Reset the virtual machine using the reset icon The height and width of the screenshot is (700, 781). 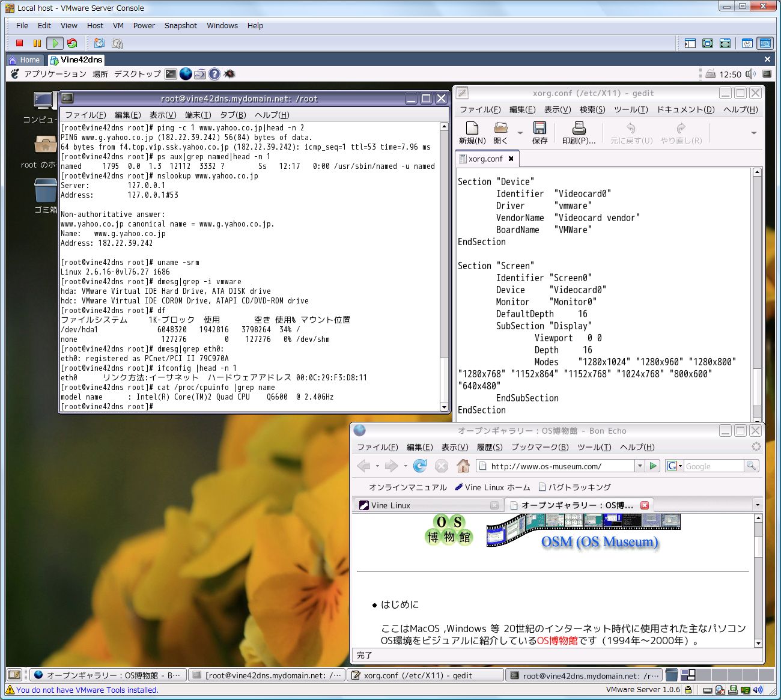(x=72, y=43)
